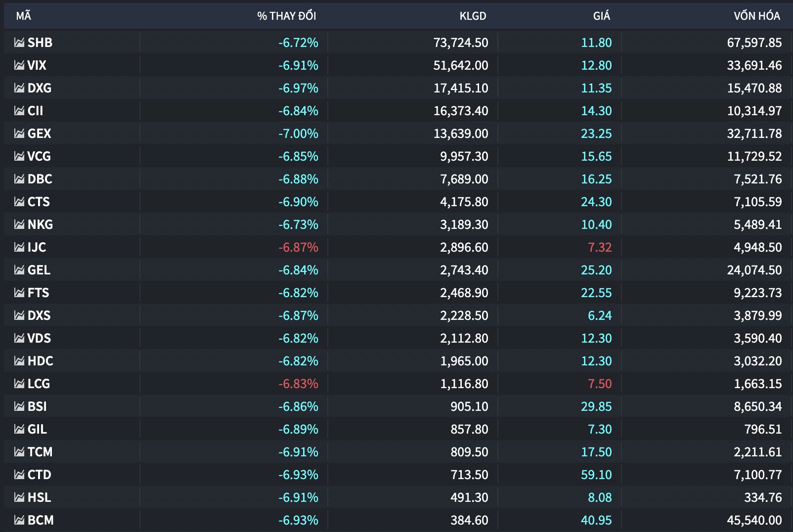Viewport: 793px width, 532px height.
Task: Select the TCM stock row
Action: coord(396,452)
